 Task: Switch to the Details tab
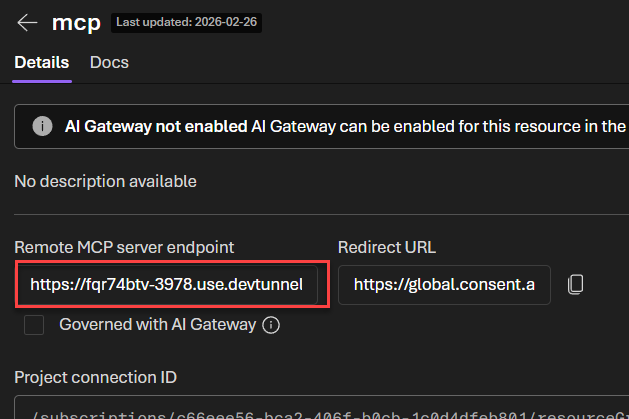click(x=42, y=62)
